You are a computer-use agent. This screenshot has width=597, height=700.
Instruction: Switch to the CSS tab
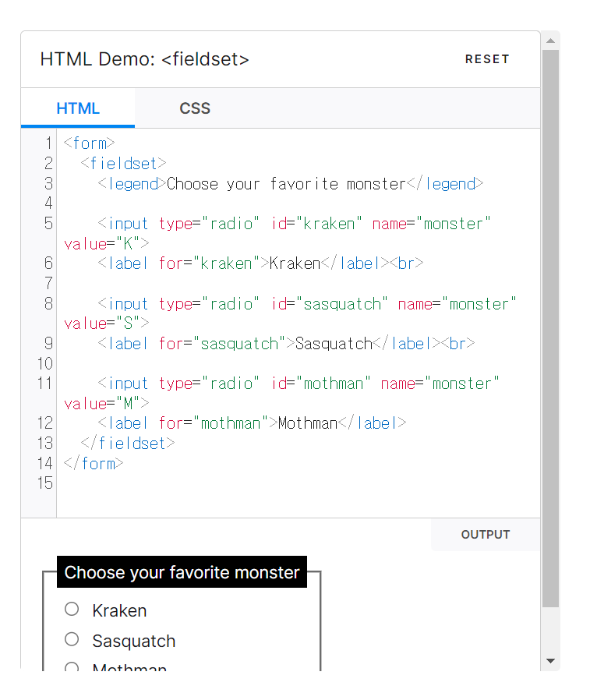(x=195, y=108)
